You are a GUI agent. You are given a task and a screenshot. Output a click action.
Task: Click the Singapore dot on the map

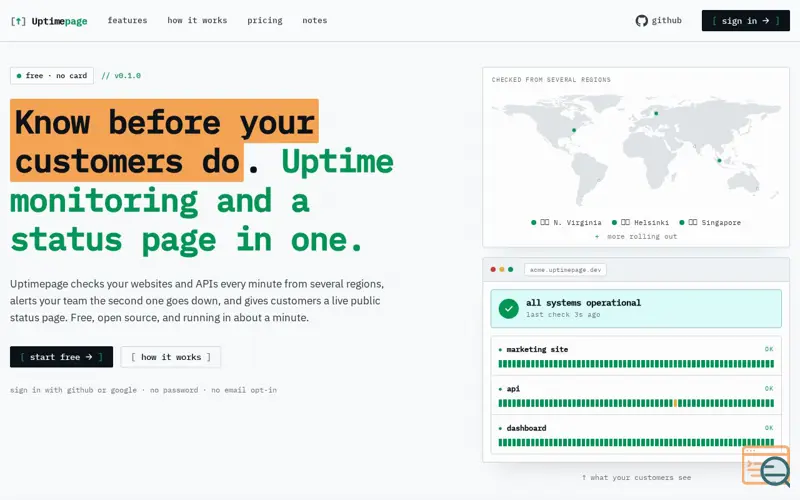click(x=719, y=161)
